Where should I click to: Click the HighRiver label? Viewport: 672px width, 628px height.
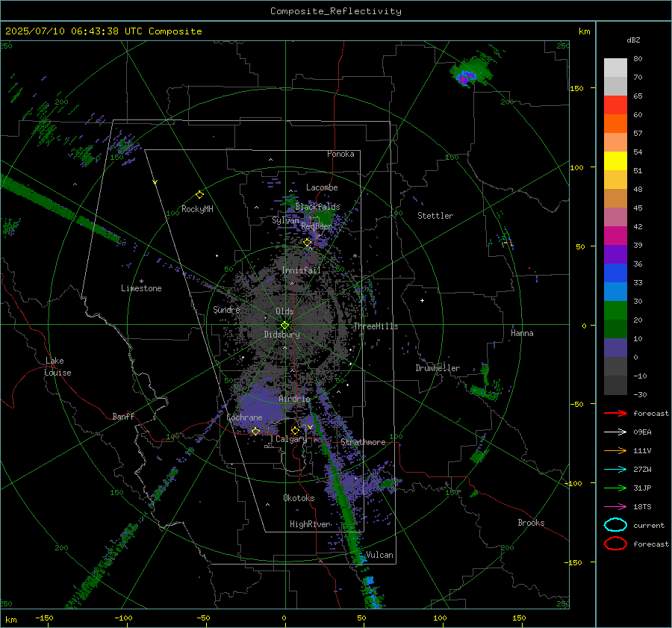click(x=310, y=524)
